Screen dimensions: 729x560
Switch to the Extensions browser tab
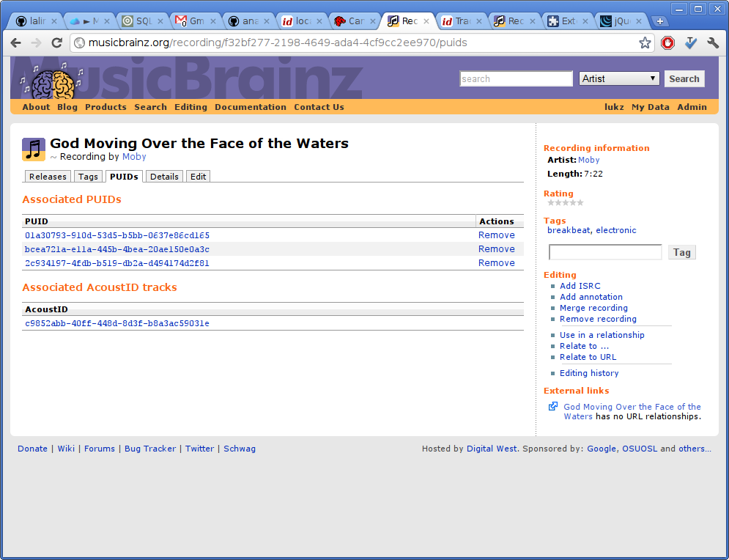[568, 21]
